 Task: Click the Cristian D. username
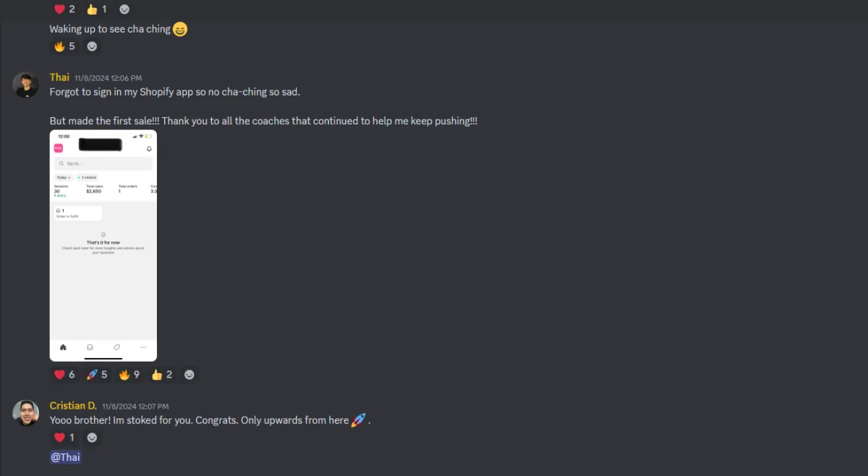pos(73,406)
